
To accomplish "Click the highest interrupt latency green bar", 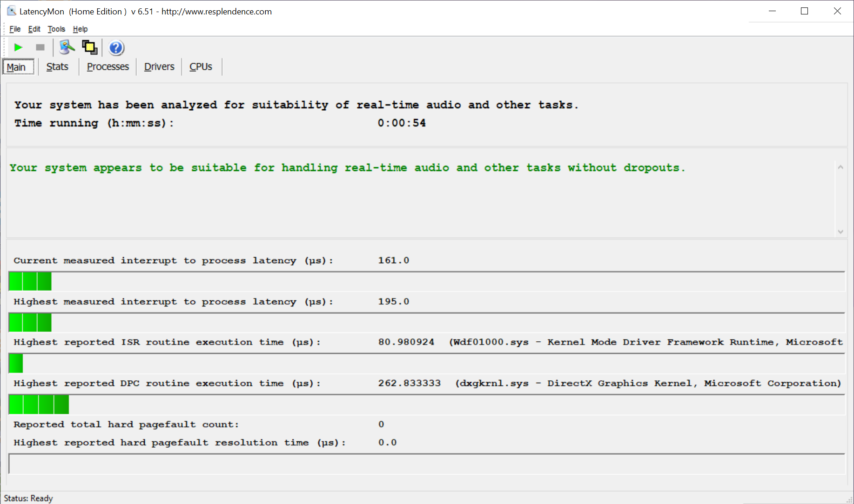I will pyautogui.click(x=30, y=323).
